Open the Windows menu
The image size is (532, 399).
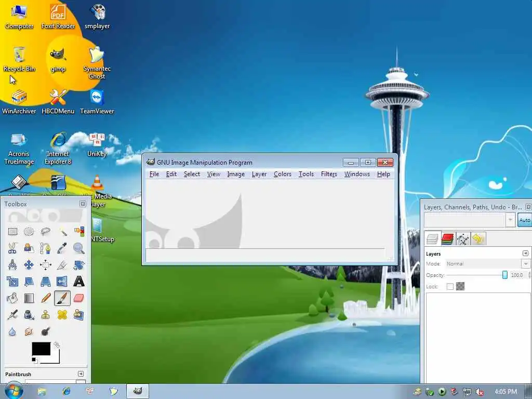(x=357, y=174)
